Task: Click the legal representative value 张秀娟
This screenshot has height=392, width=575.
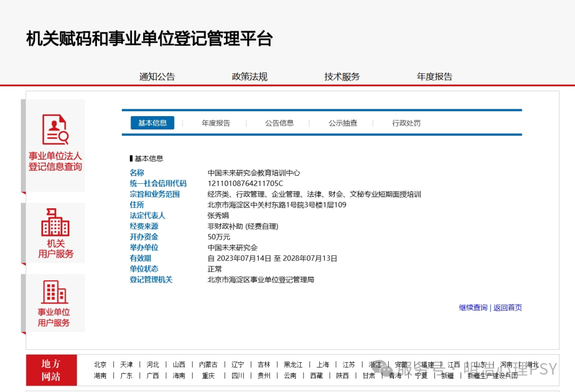Action: coord(218,216)
